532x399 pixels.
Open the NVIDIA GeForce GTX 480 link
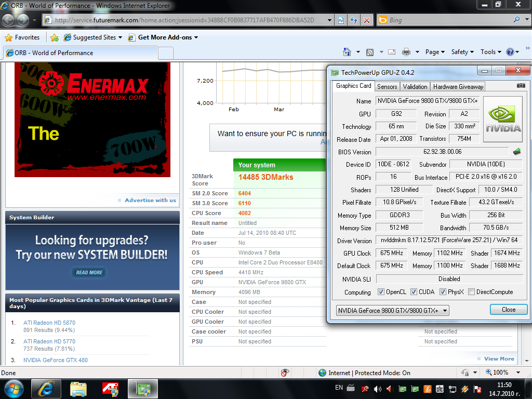point(55,360)
